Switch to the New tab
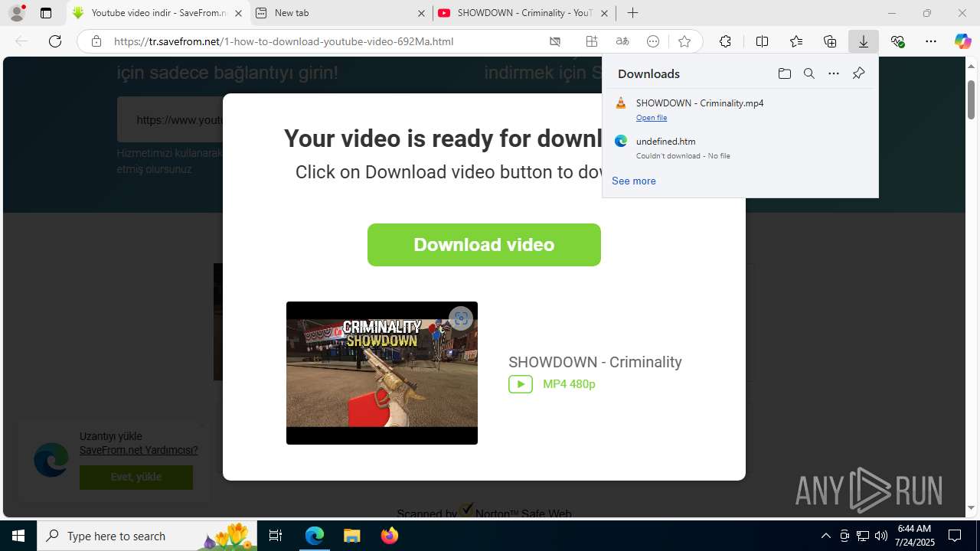Screen dimensions: 980x551 click(x=341, y=13)
